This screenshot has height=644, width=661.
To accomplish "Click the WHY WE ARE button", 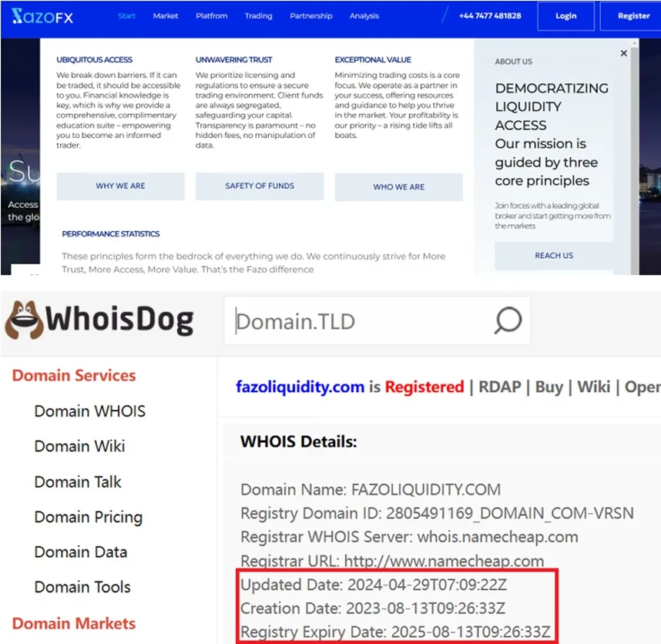I will [120, 186].
